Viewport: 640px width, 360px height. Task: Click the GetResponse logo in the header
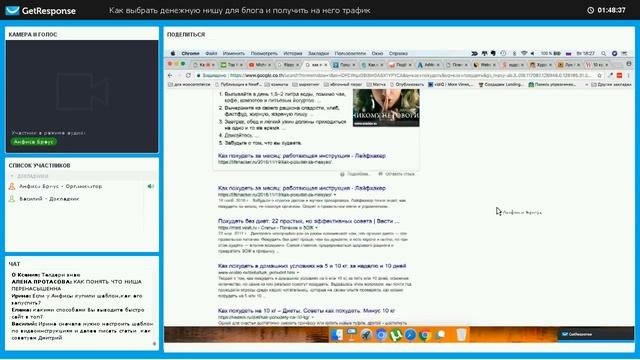[x=40, y=11]
